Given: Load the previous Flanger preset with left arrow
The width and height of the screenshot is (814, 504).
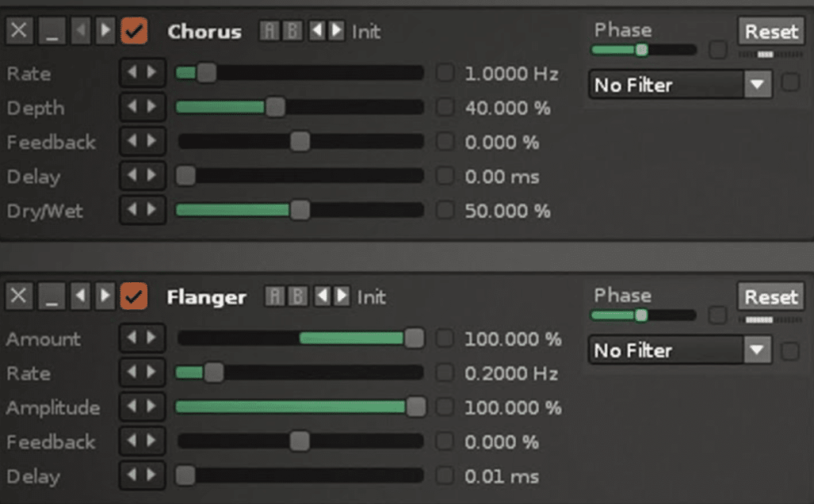Looking at the screenshot, I should [x=323, y=297].
